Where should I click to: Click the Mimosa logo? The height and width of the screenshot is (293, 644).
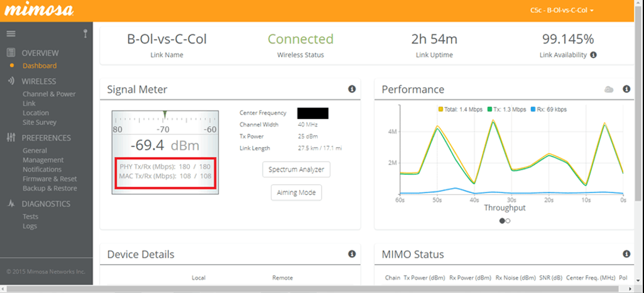click(x=40, y=11)
